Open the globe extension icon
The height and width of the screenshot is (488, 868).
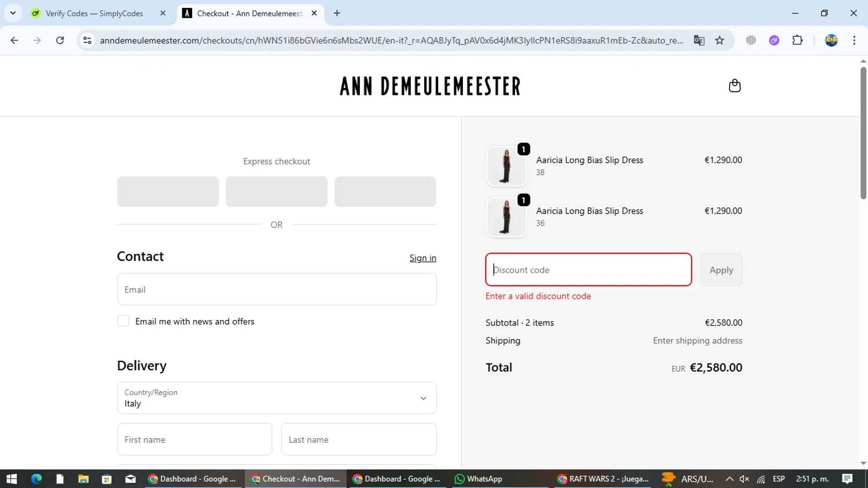(751, 41)
